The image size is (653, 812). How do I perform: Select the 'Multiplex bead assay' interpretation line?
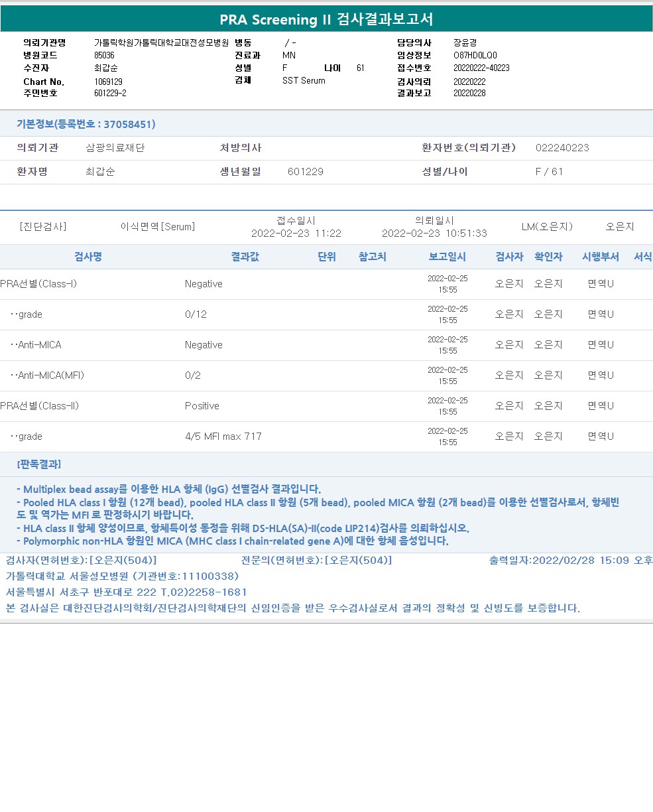tap(169, 489)
